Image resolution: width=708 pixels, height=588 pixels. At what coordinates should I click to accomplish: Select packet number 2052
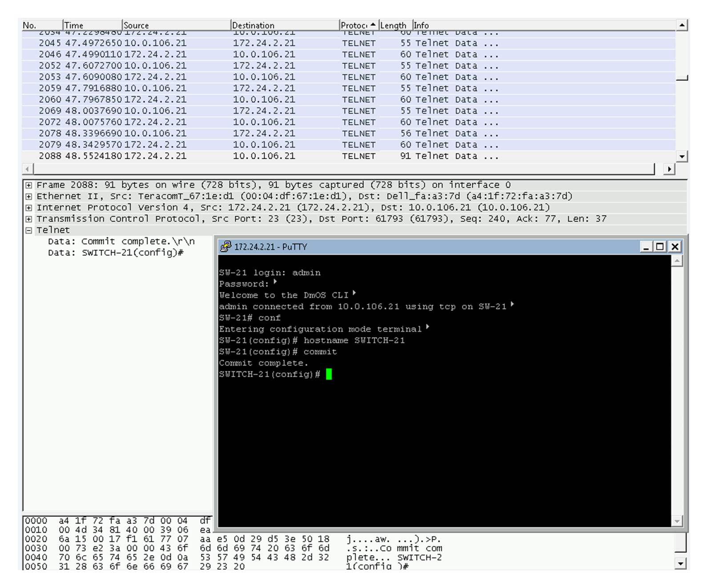click(x=348, y=66)
